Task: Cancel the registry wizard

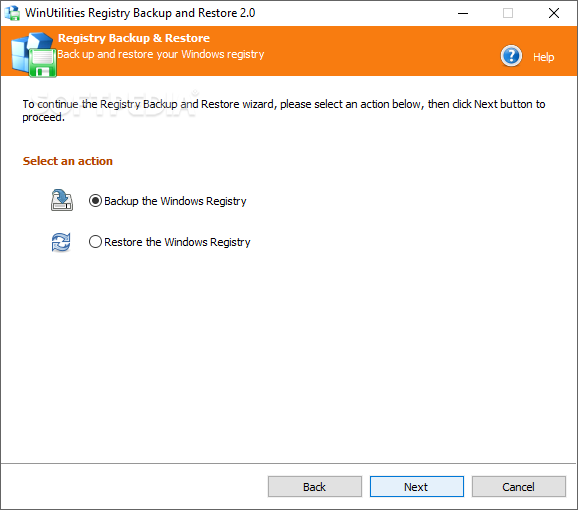Action: click(518, 486)
